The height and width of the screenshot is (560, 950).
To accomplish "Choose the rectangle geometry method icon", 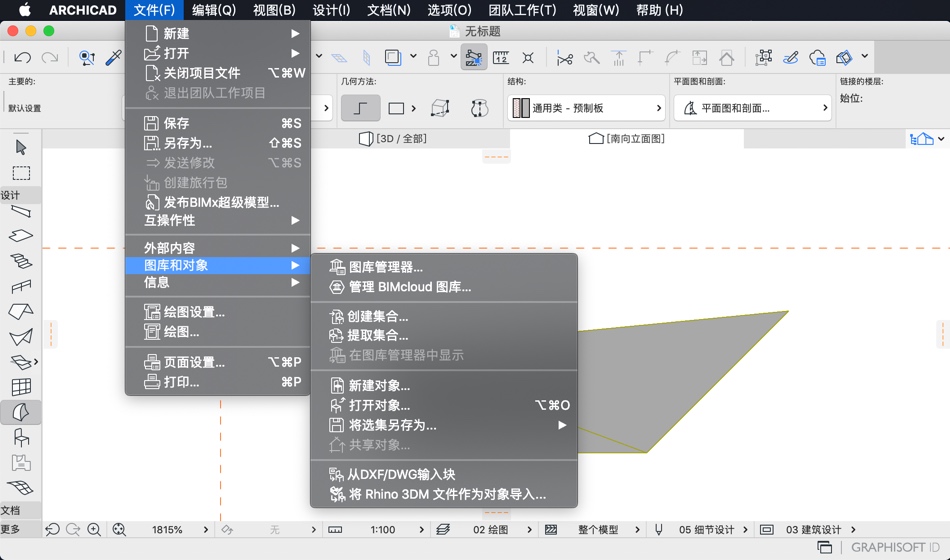I will click(396, 108).
